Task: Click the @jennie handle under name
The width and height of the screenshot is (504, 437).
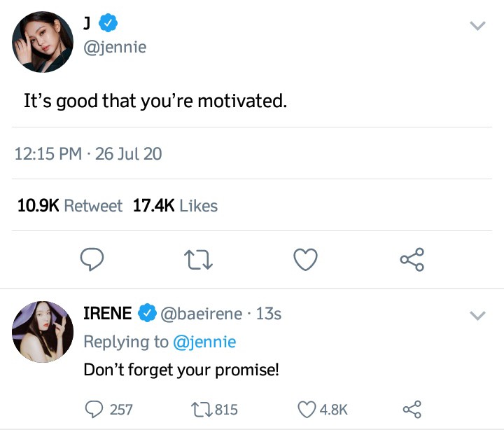Action: pyautogui.click(x=115, y=48)
